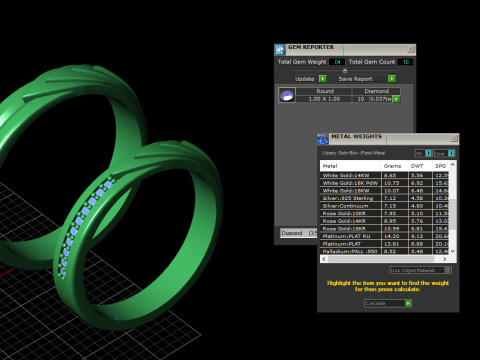Select the Platinum:PLAT row
The width and height of the screenshot is (480, 360).
[385, 244]
